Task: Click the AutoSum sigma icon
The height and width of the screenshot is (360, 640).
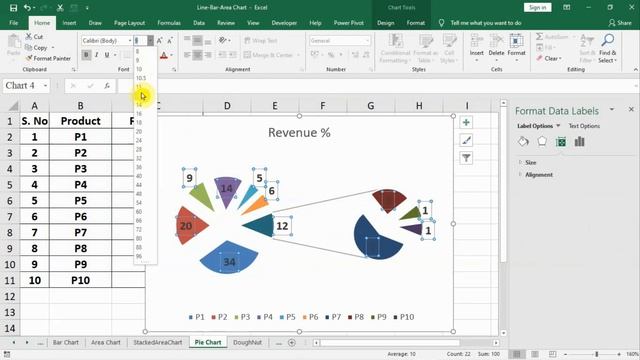Action: pyautogui.click(x=540, y=36)
